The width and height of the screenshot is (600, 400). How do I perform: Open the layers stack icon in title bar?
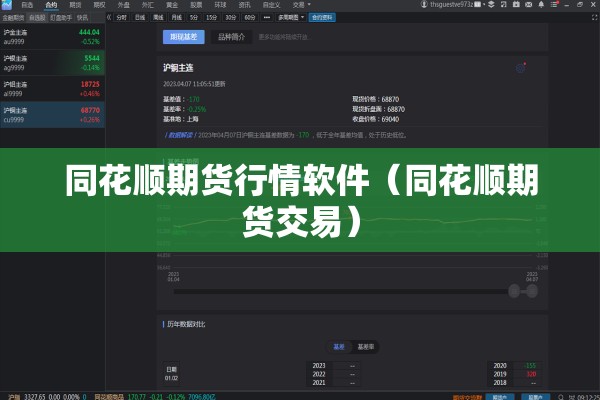[x=491, y=5]
